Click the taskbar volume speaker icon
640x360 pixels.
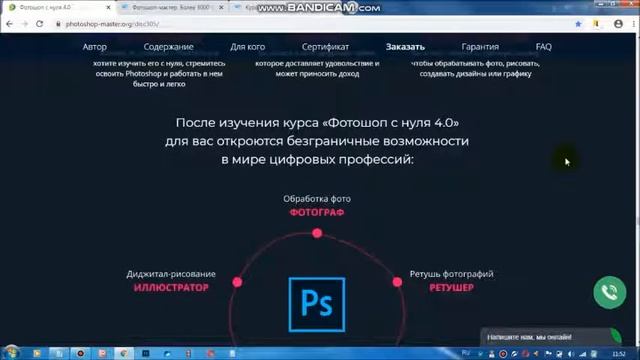[571, 354]
